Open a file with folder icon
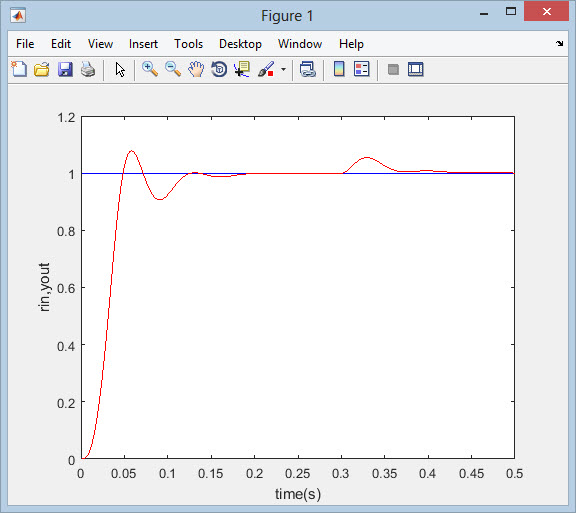576x513 pixels. [x=42, y=69]
